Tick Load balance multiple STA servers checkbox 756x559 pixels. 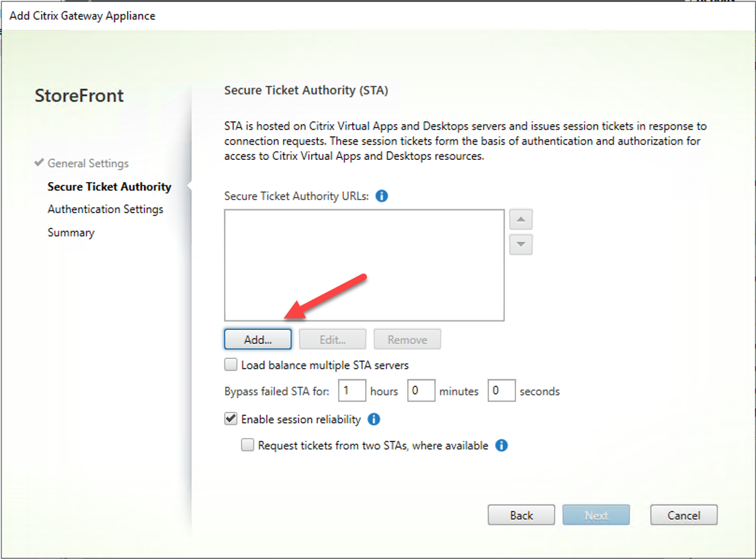(x=231, y=365)
